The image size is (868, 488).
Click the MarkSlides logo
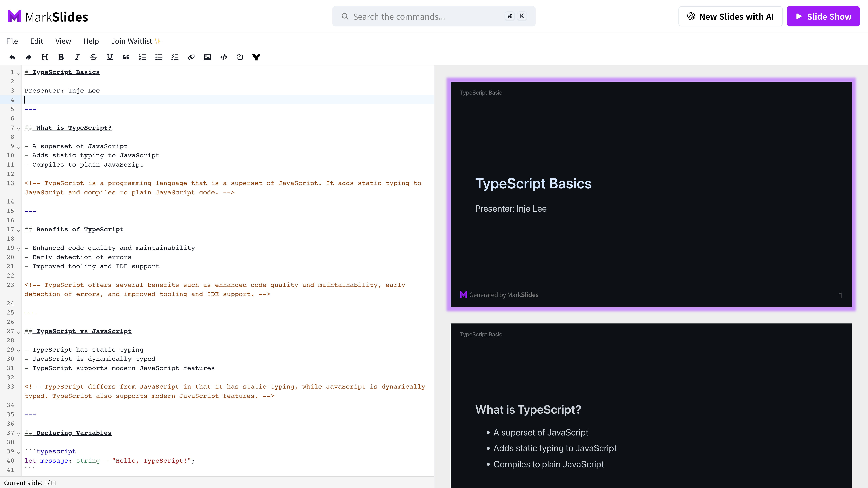[48, 16]
